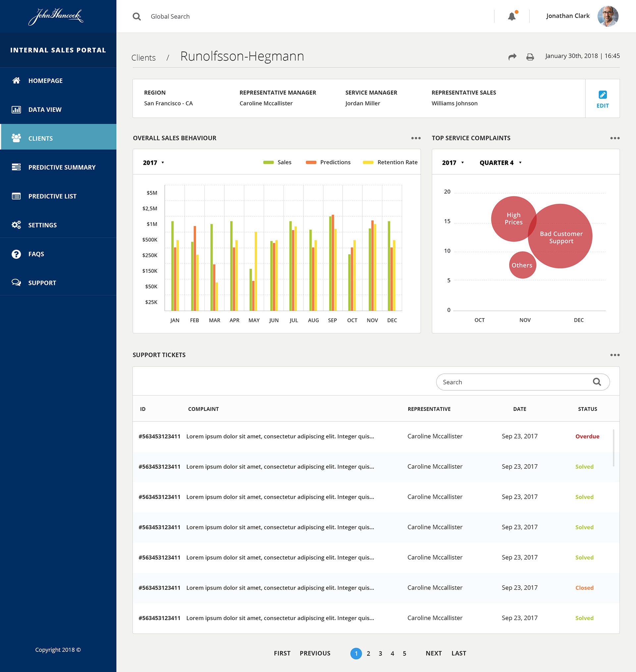Click the Clients breadcrumb link
636x672 pixels.
tap(143, 58)
